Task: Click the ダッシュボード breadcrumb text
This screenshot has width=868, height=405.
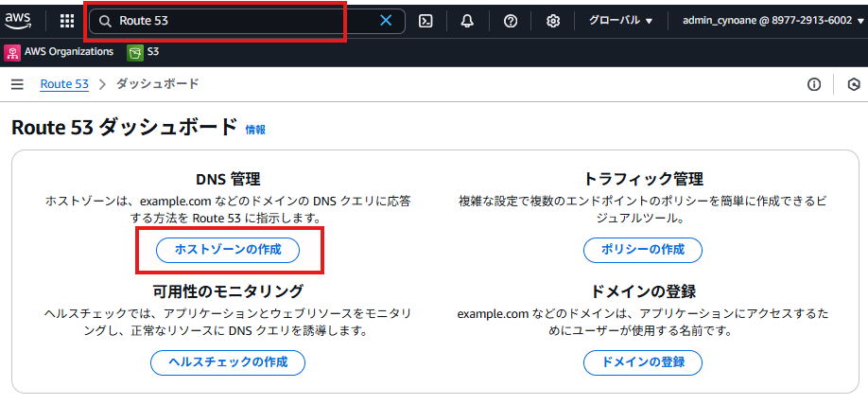Action: (x=157, y=84)
